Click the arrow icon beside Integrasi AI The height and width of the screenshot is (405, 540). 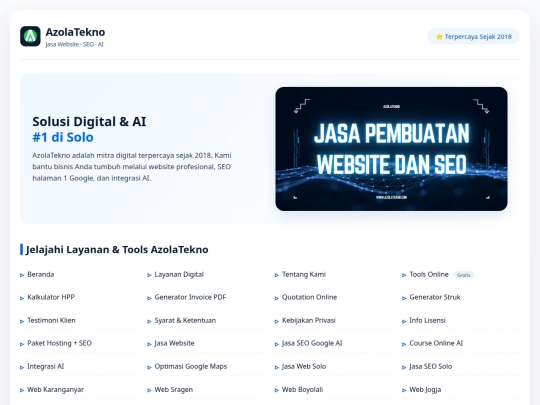[22, 367]
